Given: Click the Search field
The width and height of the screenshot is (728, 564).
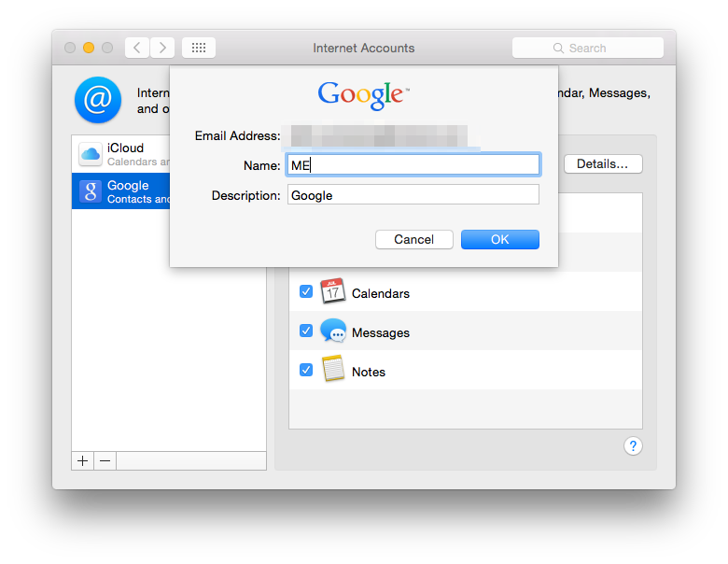Looking at the screenshot, I should point(588,48).
